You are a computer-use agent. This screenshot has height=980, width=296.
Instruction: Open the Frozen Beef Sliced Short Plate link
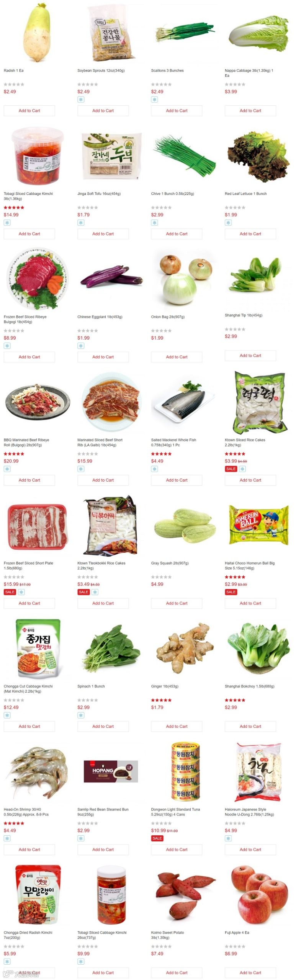point(28,566)
